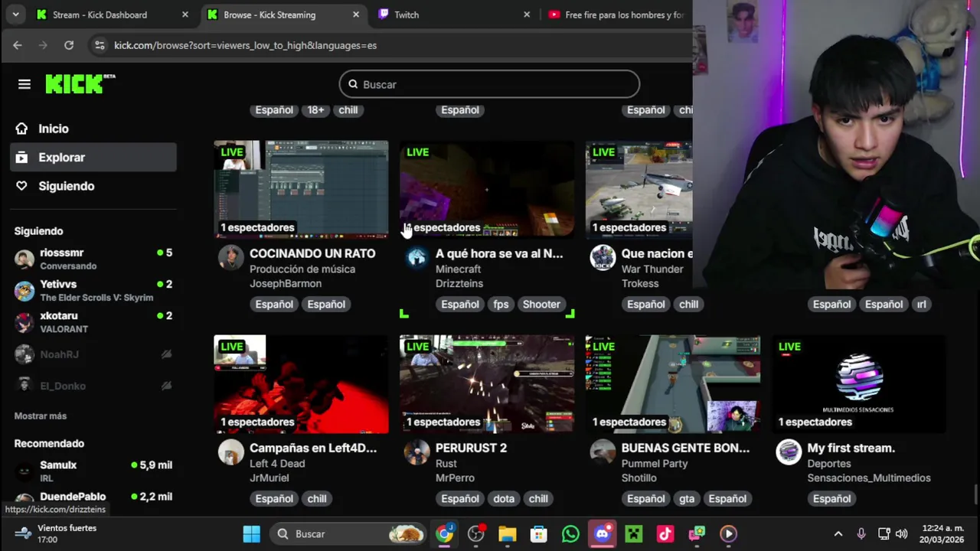Click Sensaciones_Multimedios channel avatar
The width and height of the screenshot is (980, 551).
click(789, 452)
